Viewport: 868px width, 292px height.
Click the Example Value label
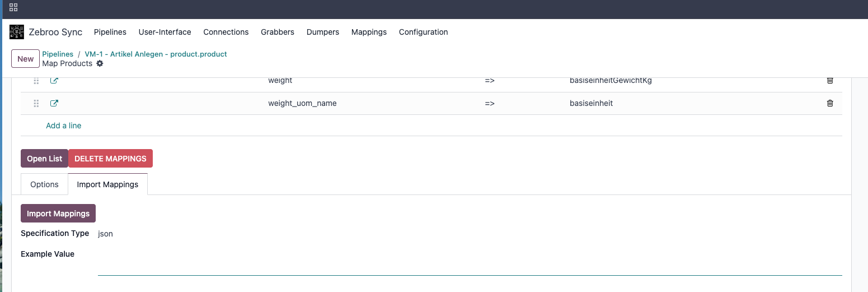48,254
